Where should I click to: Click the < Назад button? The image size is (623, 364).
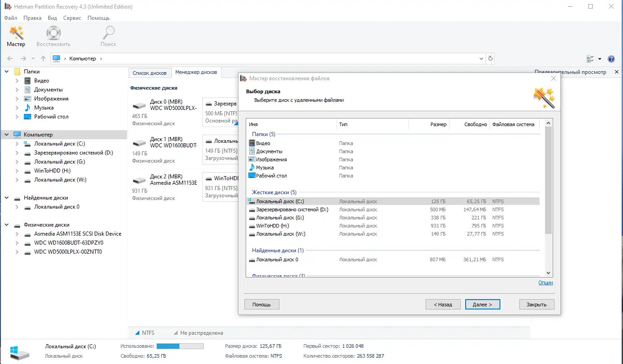(443, 305)
